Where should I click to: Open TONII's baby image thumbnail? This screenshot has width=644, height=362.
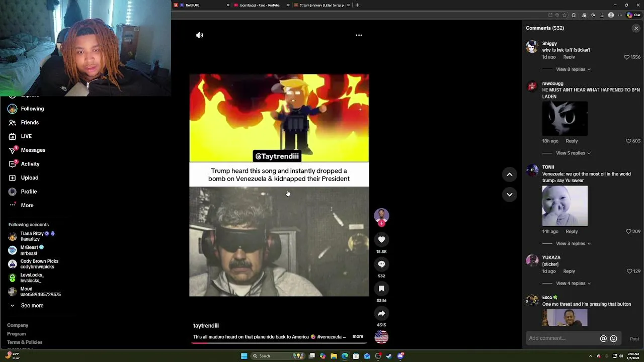[565, 206]
